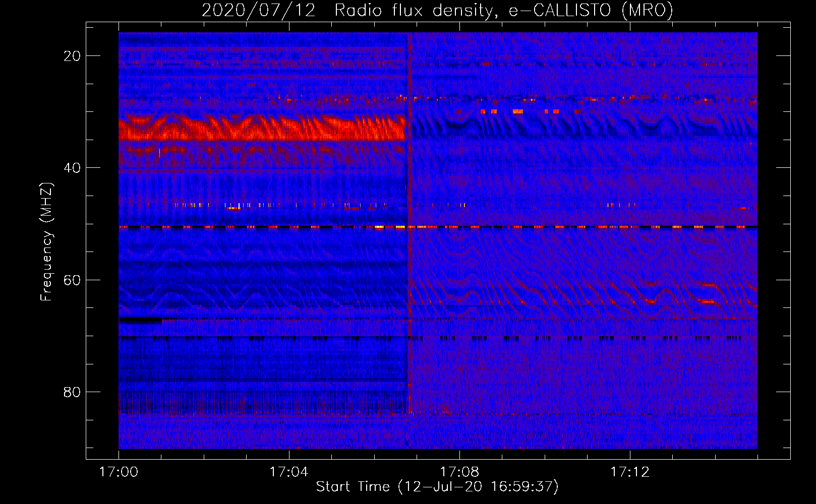Click the bright red emission band near 35 MHz
Viewport: 816px width, 504px height.
click(262, 128)
